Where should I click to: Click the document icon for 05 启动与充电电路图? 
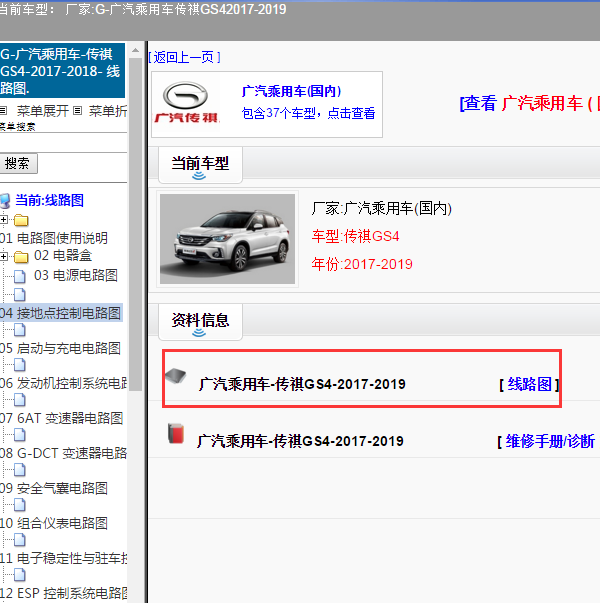(20, 330)
